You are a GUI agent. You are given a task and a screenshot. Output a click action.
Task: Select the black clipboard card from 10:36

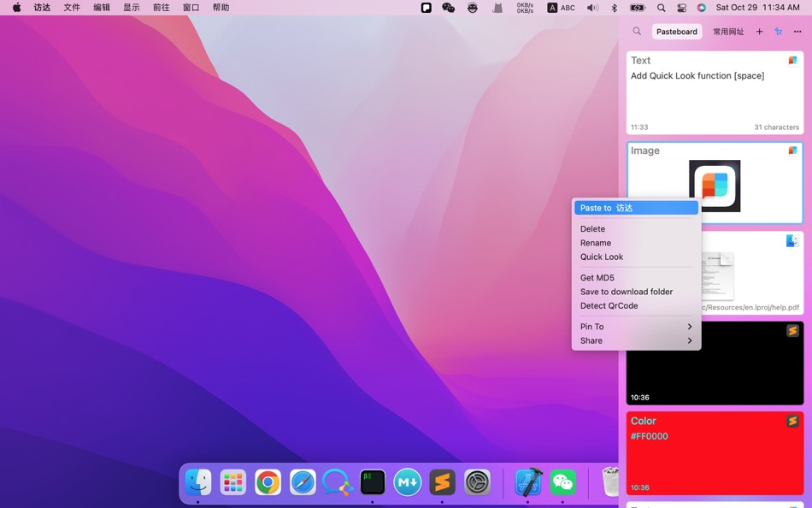pyautogui.click(x=715, y=363)
